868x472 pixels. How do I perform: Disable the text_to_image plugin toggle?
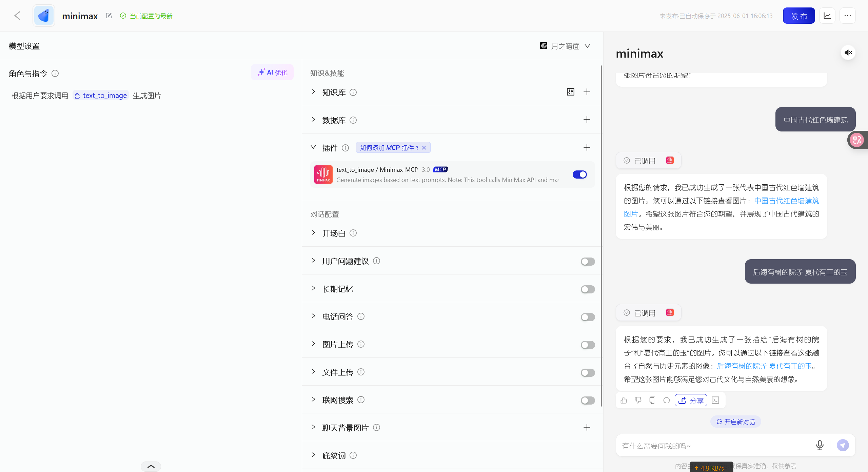[579, 175]
